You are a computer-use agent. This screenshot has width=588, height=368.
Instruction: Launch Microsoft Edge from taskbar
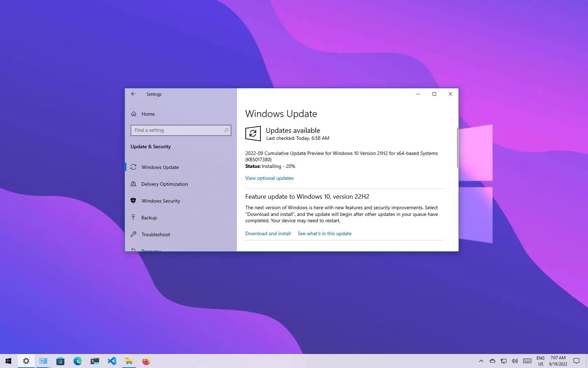(x=77, y=361)
